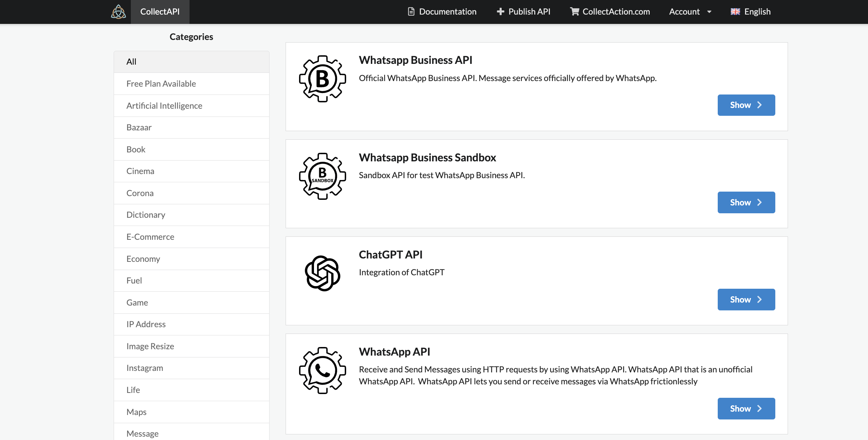Select the E-Commerce category
This screenshot has height=440, width=868.
tap(191, 237)
